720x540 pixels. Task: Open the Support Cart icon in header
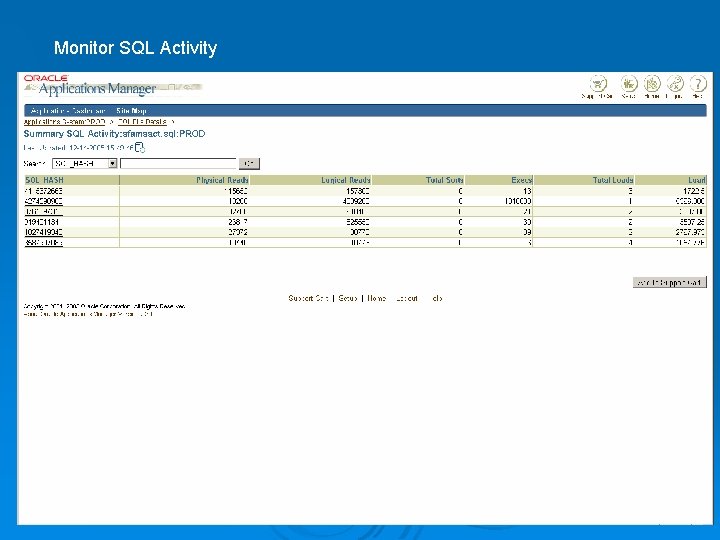click(598, 84)
